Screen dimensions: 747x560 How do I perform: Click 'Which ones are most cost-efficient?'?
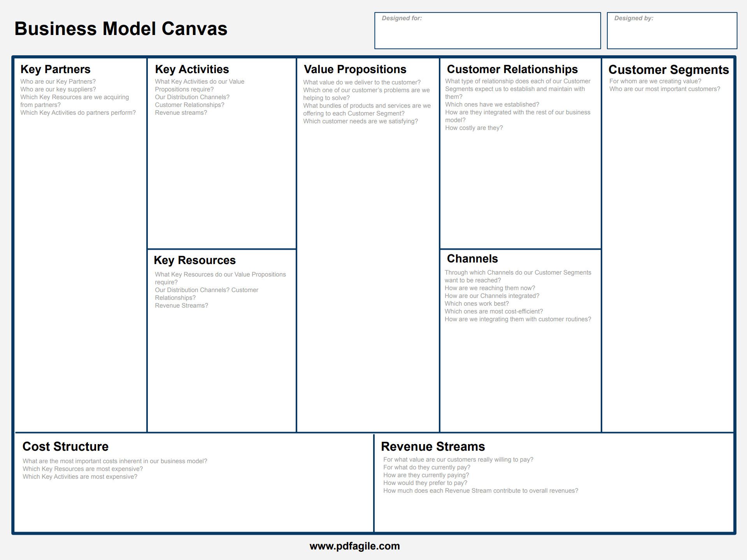click(x=494, y=311)
